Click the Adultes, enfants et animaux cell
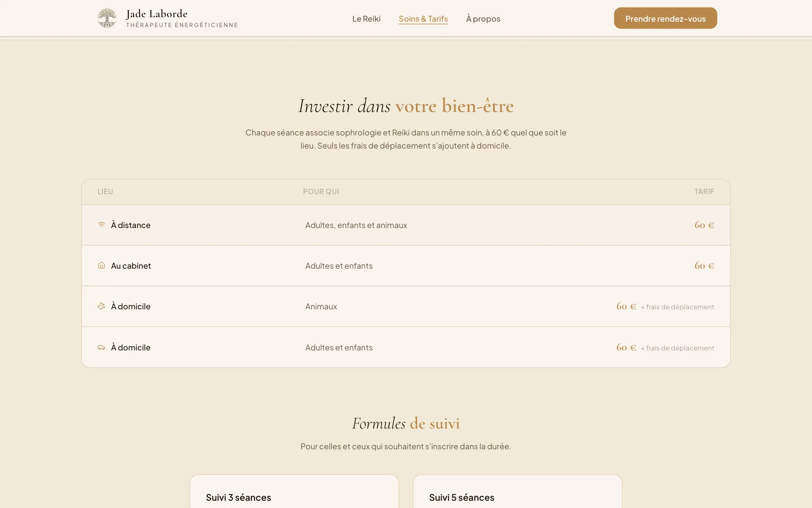This screenshot has height=508, width=812. point(356,225)
